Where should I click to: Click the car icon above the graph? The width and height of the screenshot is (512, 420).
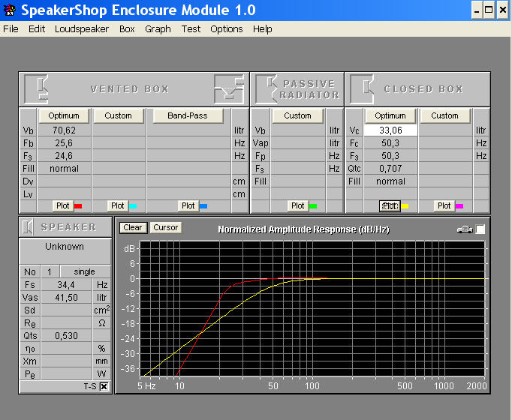[x=465, y=229]
